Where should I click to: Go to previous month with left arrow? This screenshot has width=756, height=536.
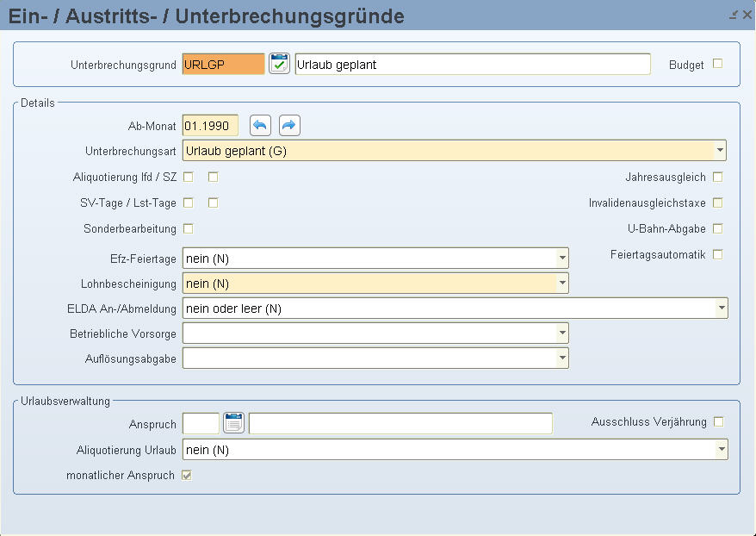coord(260,126)
